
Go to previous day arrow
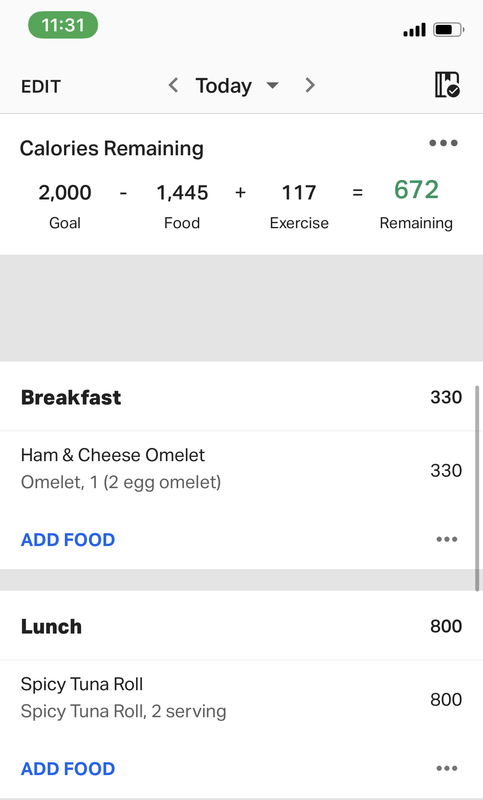pos(173,85)
